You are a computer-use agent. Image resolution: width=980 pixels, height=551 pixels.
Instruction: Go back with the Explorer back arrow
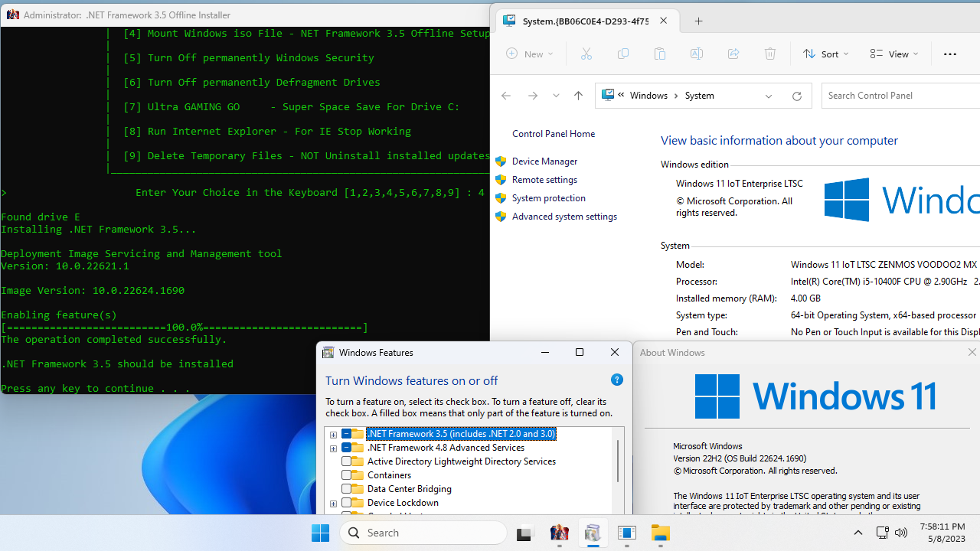(x=505, y=96)
